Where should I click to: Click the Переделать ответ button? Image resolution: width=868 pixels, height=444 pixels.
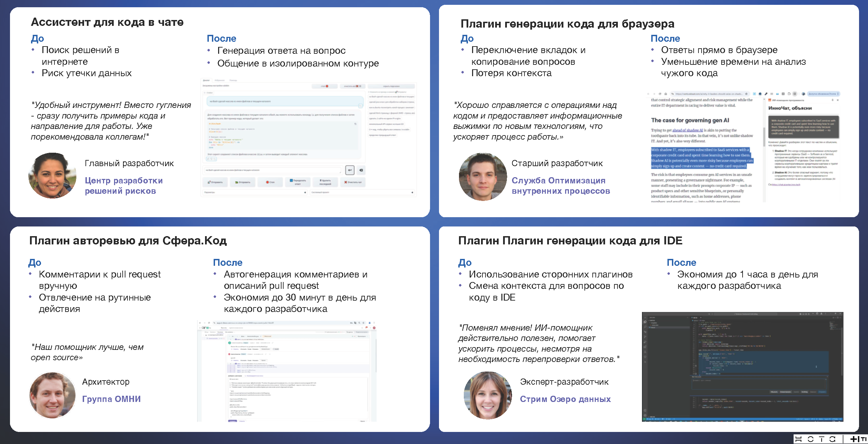click(x=298, y=182)
